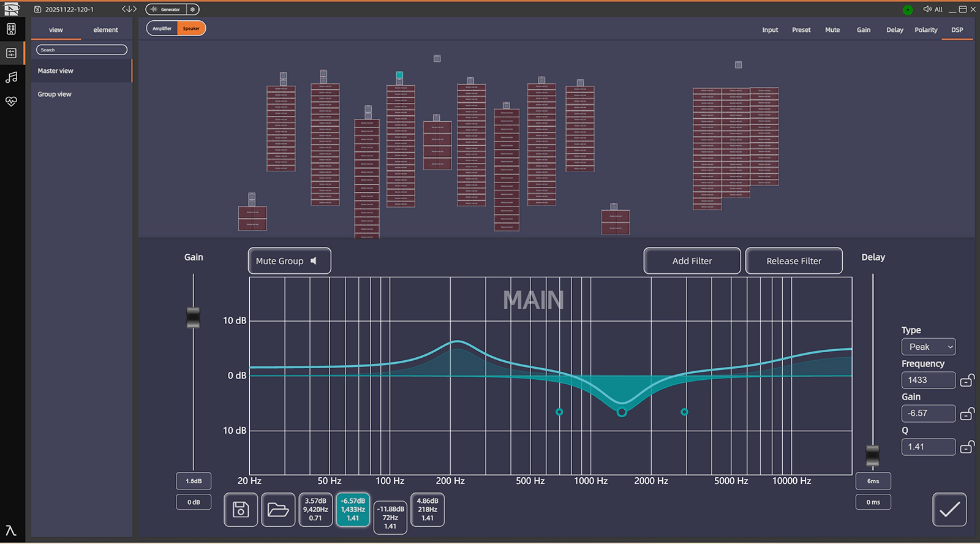Open Generator settings gear icon

[x=192, y=10]
